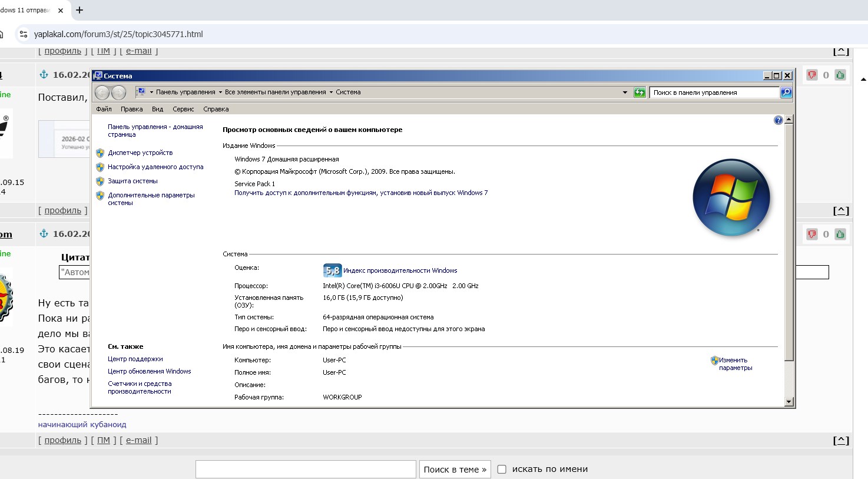Click the 5,8 performance score badge
This screenshot has width=868, height=479.
pos(332,271)
